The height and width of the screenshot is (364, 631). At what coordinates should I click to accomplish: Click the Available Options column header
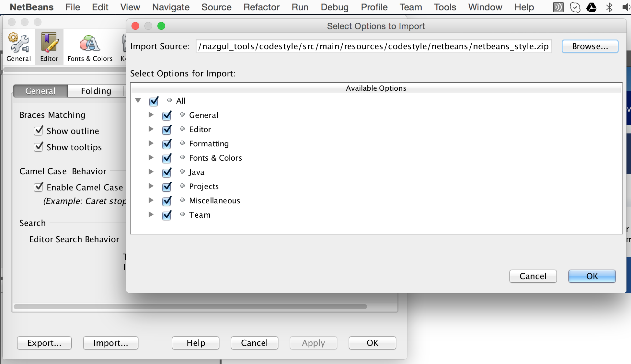(376, 88)
